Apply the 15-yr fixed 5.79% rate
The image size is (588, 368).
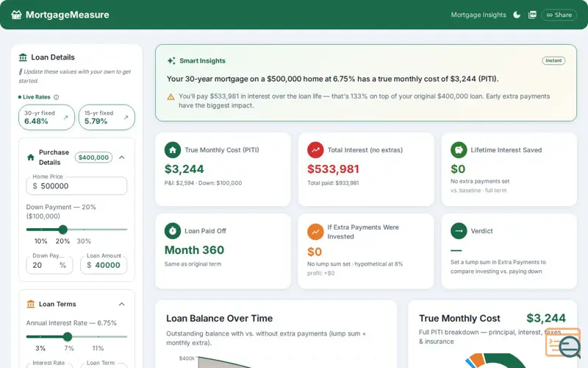click(107, 117)
